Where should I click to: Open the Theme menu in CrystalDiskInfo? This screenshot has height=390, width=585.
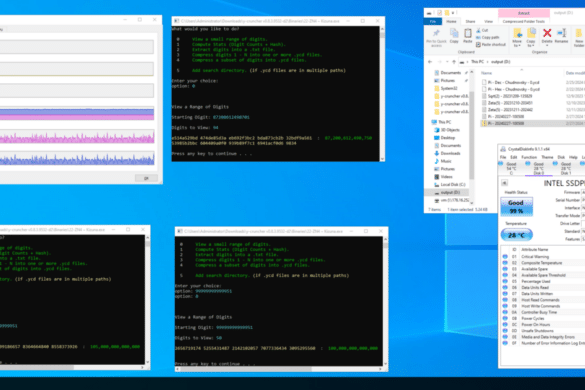[x=547, y=157]
